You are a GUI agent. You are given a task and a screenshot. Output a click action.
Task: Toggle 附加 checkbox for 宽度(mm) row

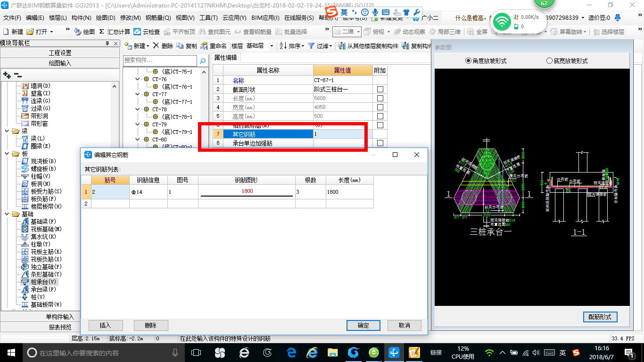click(x=380, y=107)
